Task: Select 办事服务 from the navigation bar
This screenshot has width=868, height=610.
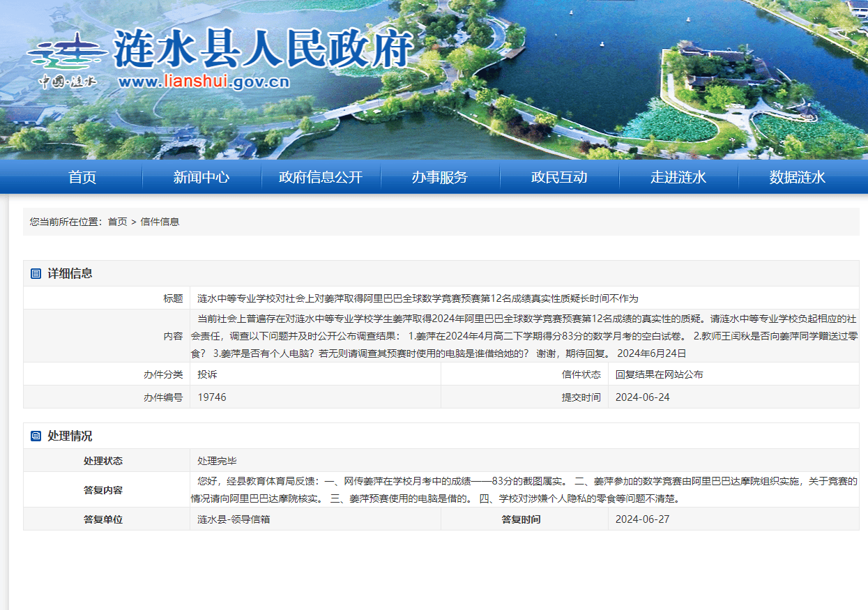Action: coord(440,177)
